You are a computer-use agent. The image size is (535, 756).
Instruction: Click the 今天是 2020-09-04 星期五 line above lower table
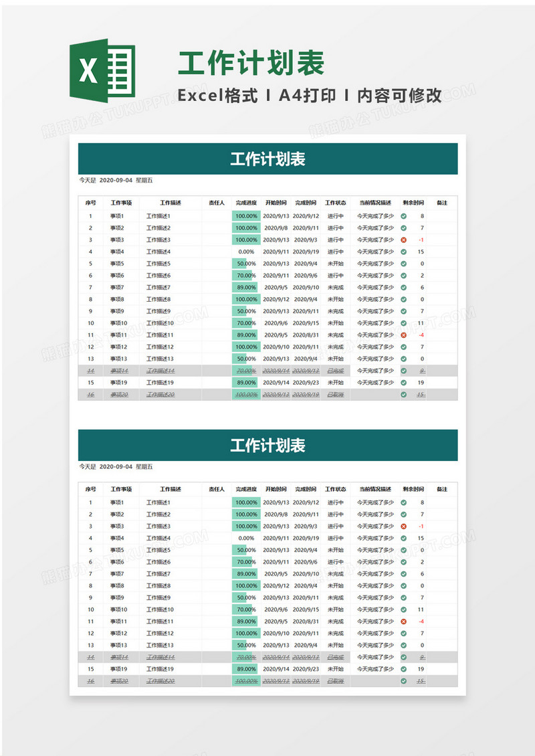coord(116,467)
